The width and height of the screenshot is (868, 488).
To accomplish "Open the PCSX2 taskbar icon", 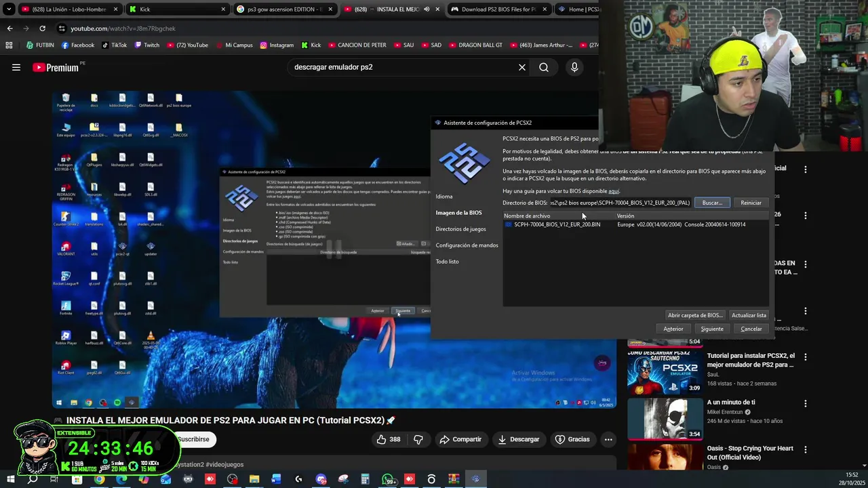I will (x=475, y=479).
